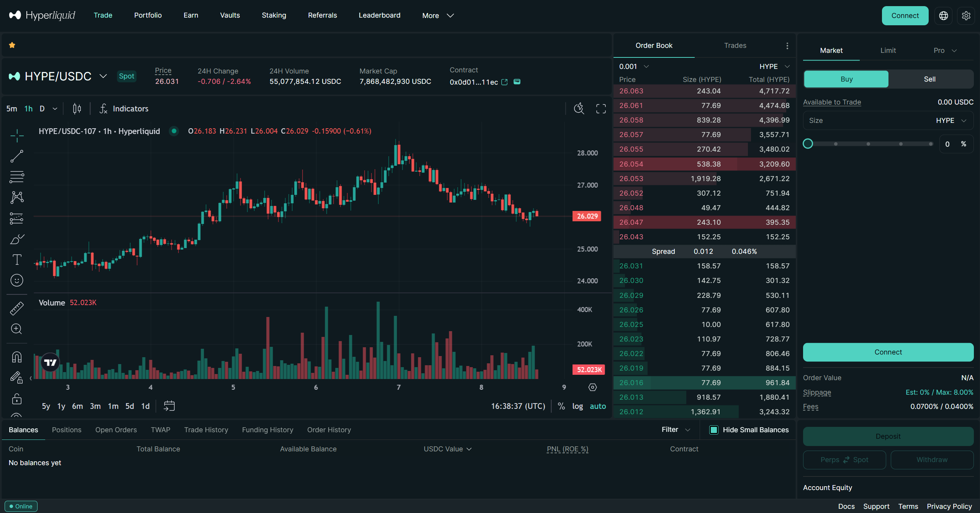Click the TradingView logo badge

tap(51, 362)
